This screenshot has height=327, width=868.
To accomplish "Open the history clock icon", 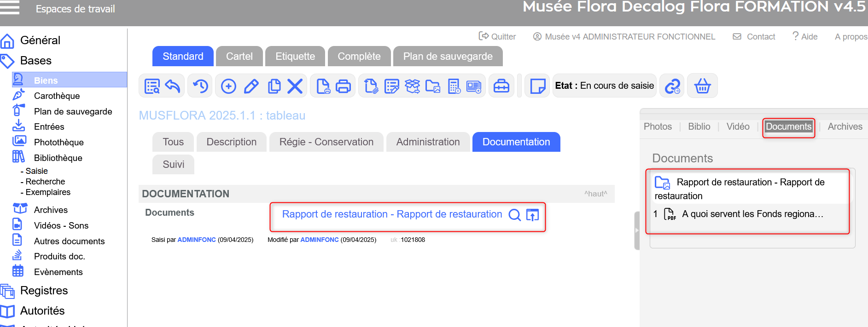I will pos(200,86).
